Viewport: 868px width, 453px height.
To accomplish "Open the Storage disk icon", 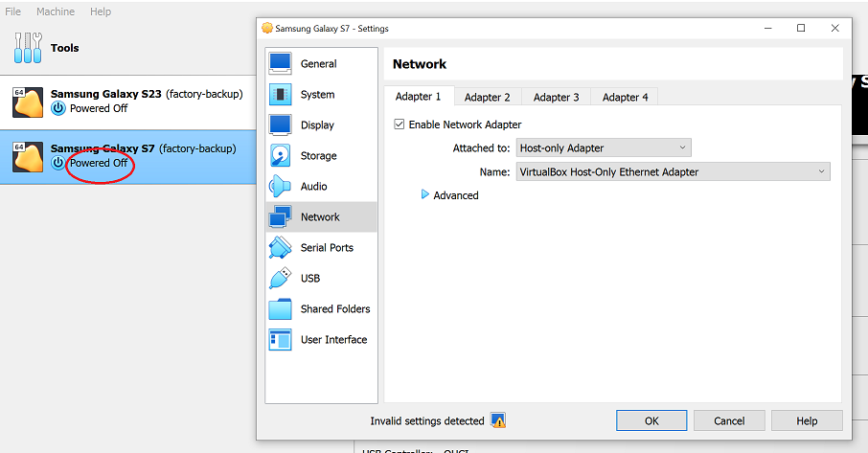I will point(280,156).
